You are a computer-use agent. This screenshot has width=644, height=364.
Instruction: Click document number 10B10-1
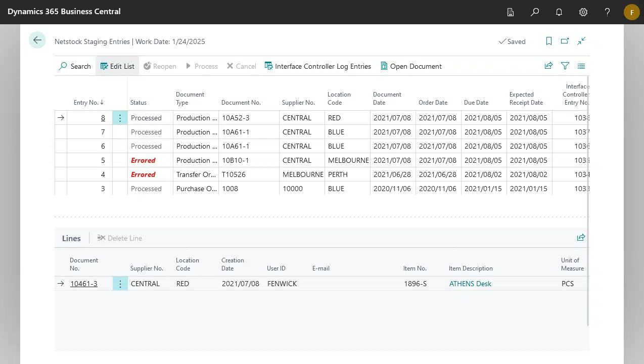click(x=236, y=160)
